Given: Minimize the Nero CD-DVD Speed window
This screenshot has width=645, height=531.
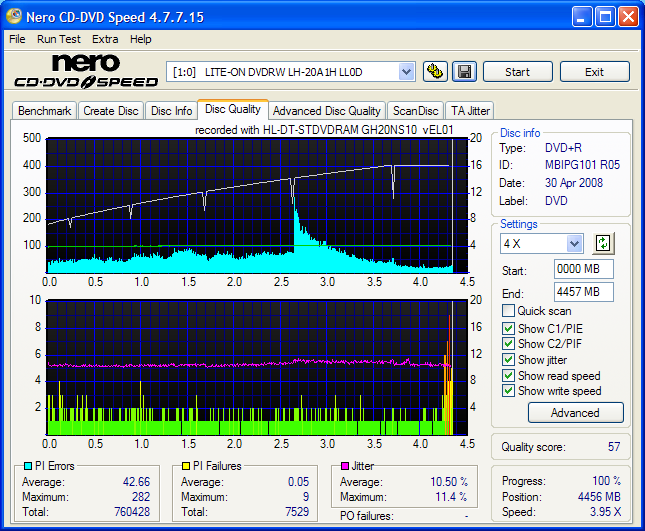Looking at the screenshot, I should click(x=582, y=16).
